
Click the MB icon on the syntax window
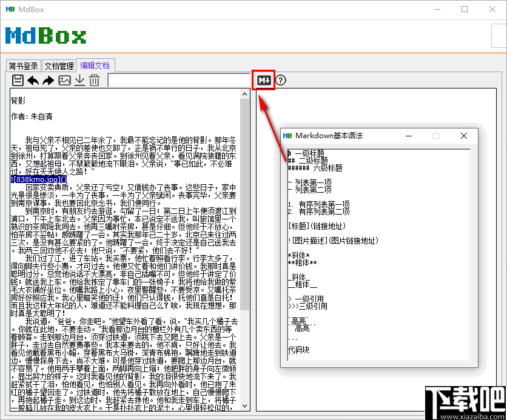(287, 135)
